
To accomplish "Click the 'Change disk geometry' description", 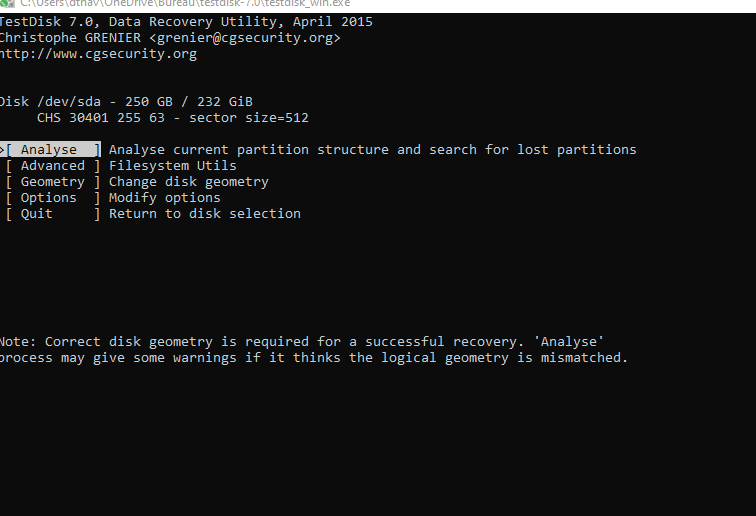I will tap(189, 182).
